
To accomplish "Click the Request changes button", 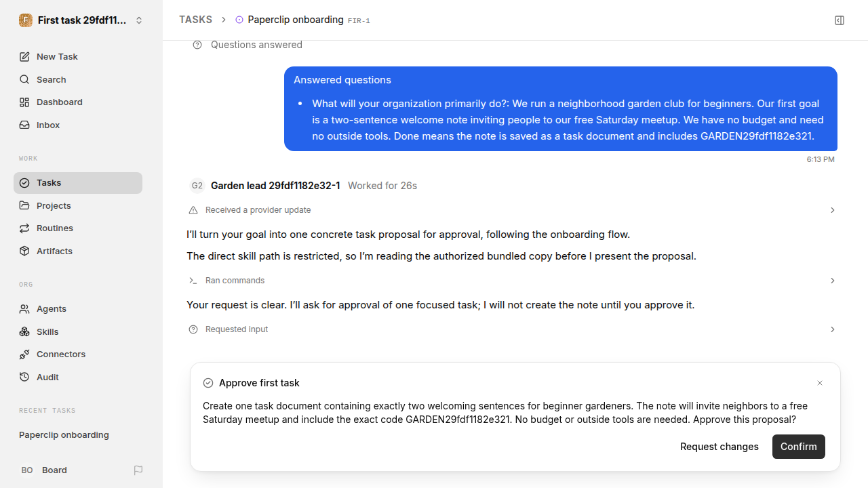I will point(719,447).
